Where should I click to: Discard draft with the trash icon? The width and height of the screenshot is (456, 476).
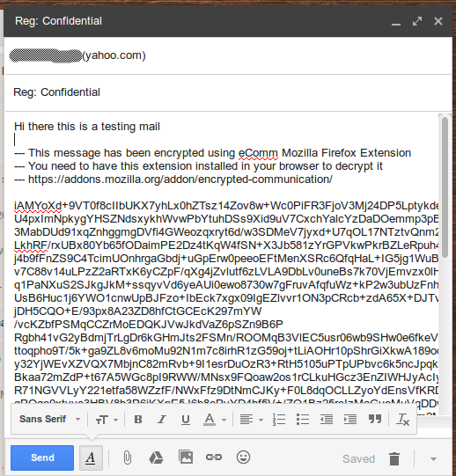click(x=394, y=458)
